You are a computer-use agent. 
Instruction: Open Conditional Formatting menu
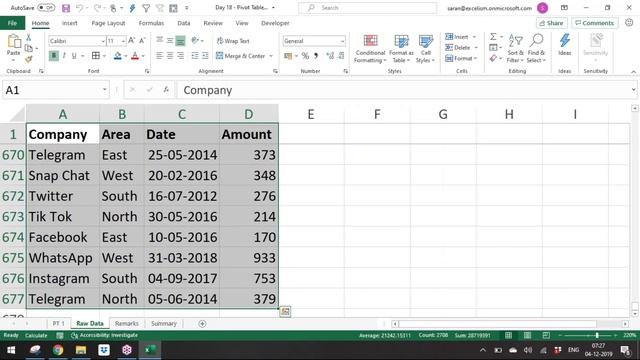(370, 49)
